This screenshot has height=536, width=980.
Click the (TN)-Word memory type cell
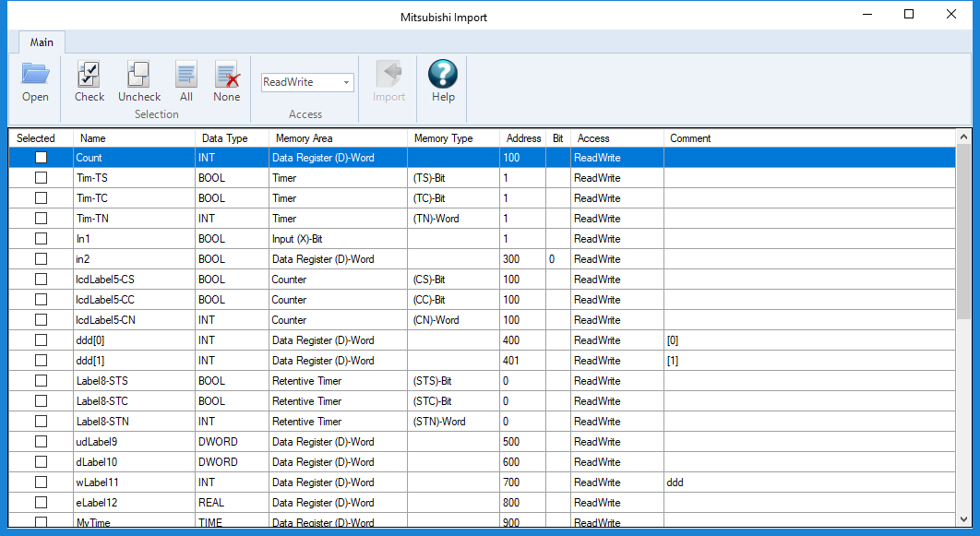click(x=454, y=218)
